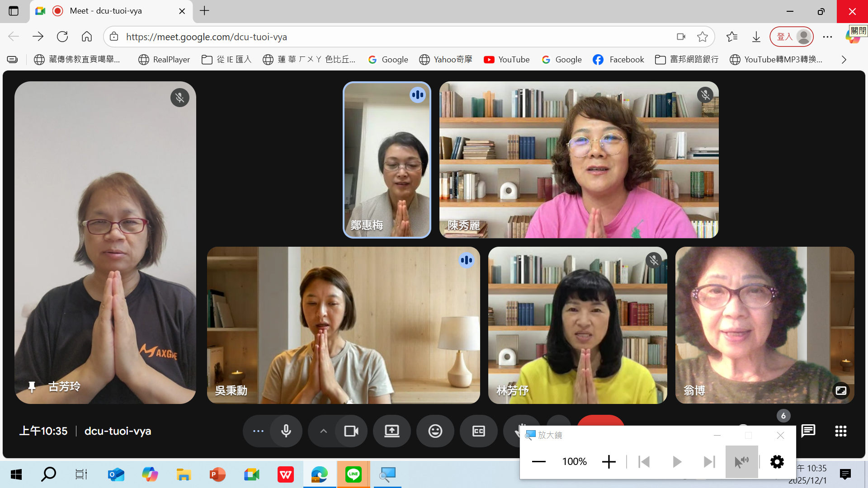Open the in-call chat panel
This screenshot has width=868, height=488.
pyautogui.click(x=808, y=431)
